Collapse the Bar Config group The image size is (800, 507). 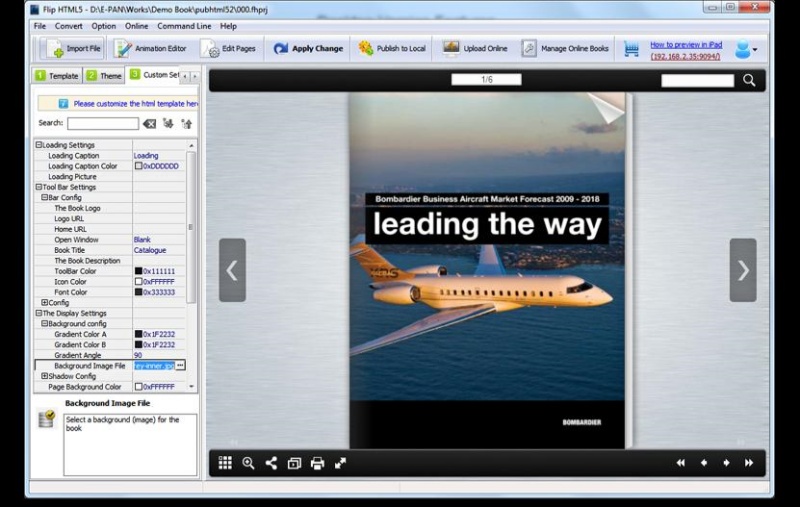(x=44, y=197)
